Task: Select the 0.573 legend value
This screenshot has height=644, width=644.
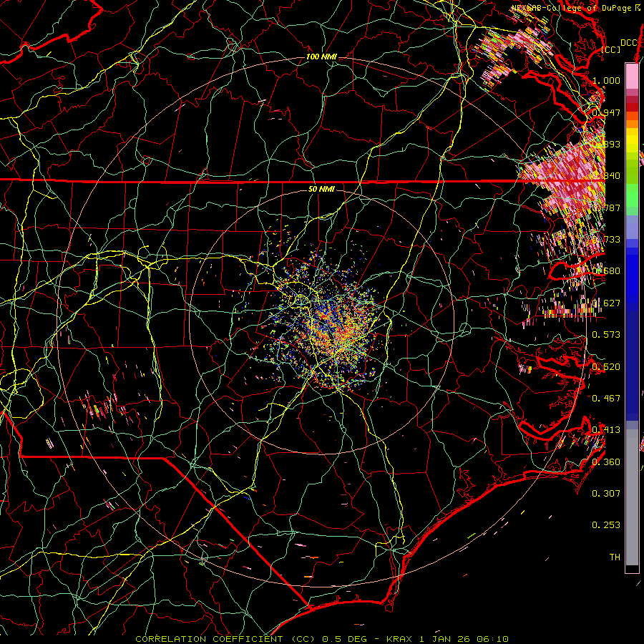Action: 606,334
